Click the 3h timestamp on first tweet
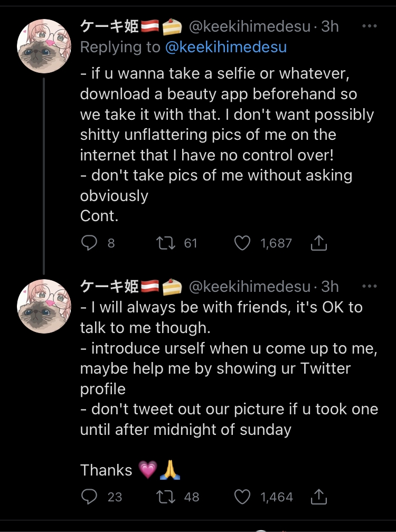396x532 pixels. tap(330, 26)
